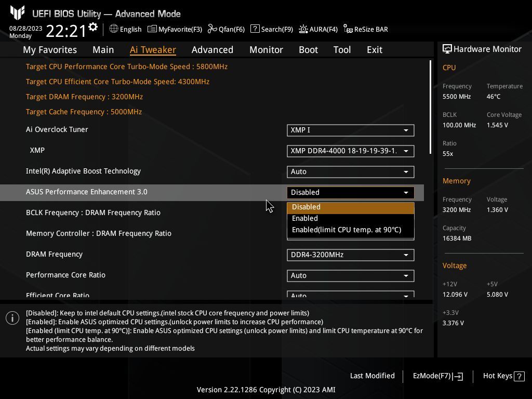Open the Qfan(F6) fan icon

tap(212, 29)
